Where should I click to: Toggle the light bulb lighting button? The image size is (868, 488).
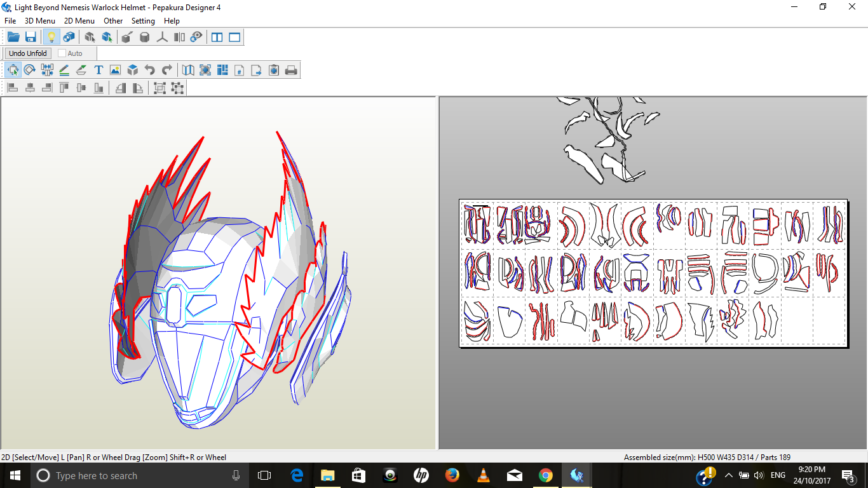[51, 37]
